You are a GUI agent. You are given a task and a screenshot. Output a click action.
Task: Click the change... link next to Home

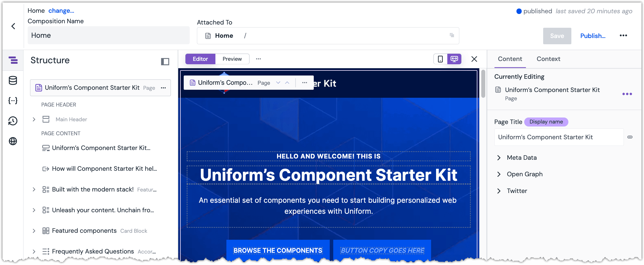(x=61, y=11)
